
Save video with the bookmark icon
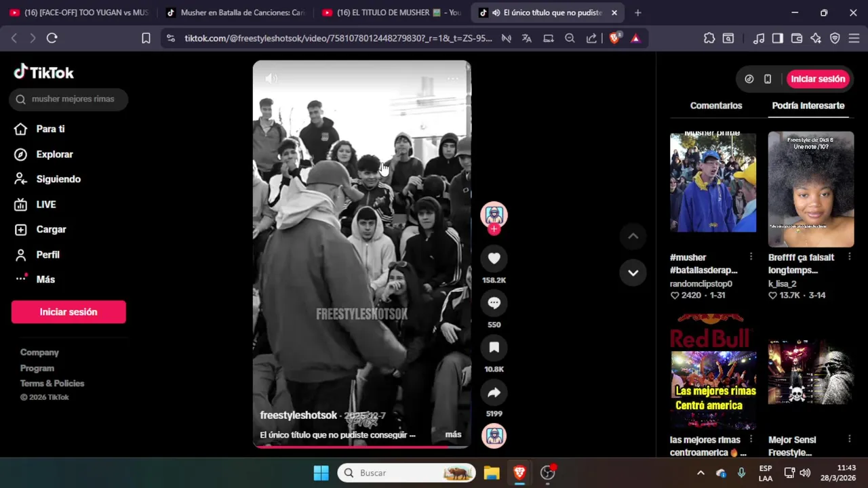(x=494, y=348)
